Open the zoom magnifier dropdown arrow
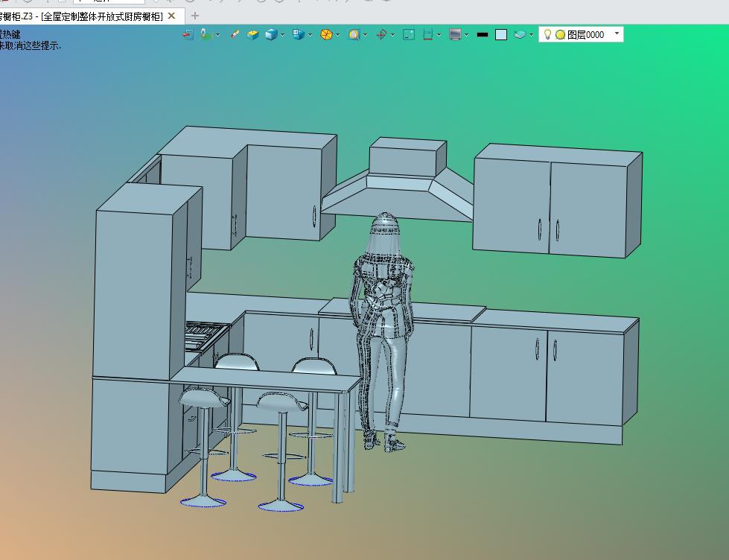This screenshot has width=729, height=560. pos(366,35)
